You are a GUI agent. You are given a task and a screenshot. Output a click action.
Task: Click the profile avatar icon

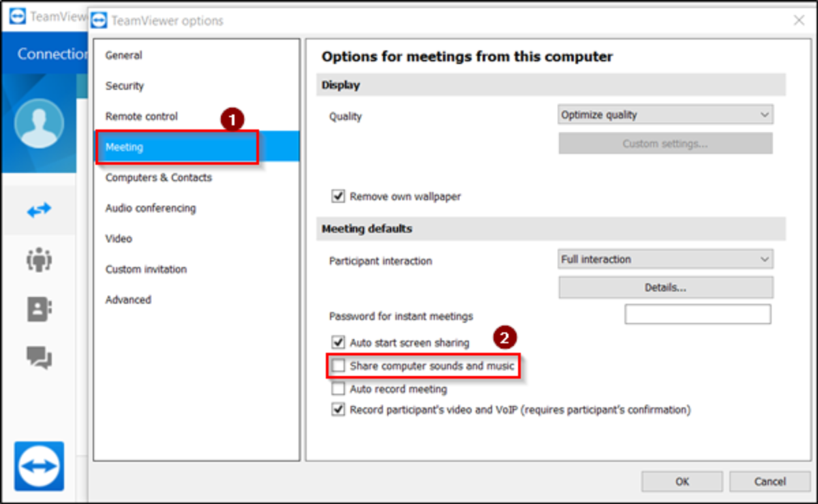tap(39, 123)
